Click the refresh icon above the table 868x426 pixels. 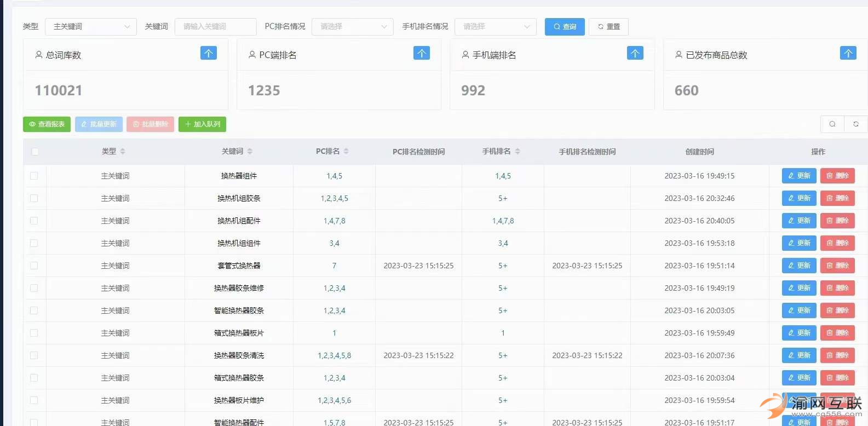click(x=855, y=124)
